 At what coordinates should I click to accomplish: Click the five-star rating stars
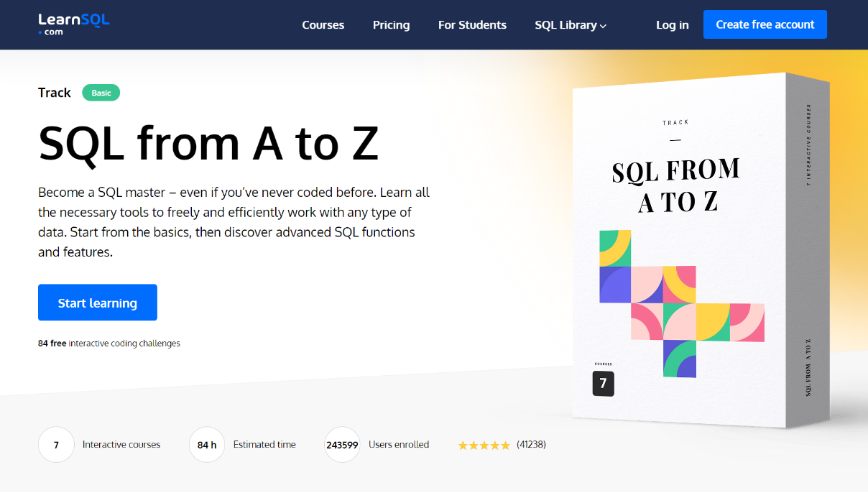pyautogui.click(x=484, y=445)
